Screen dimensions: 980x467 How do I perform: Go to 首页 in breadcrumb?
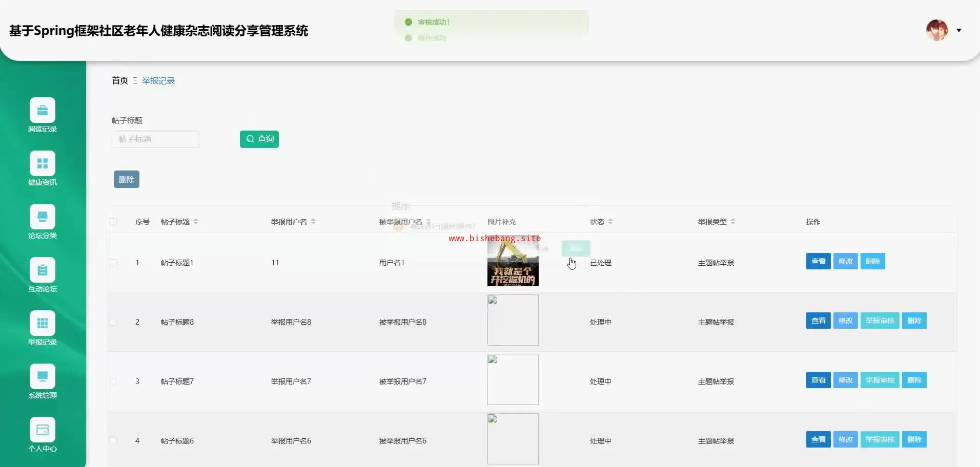click(120, 80)
